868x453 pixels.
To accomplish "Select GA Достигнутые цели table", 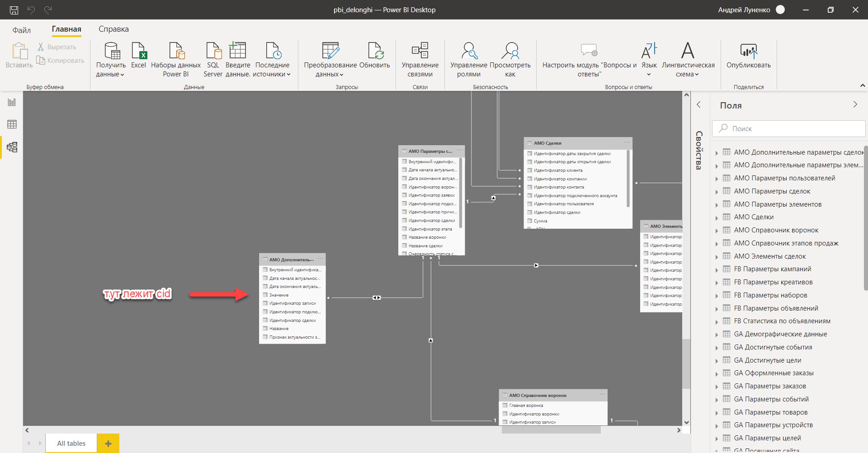I will tap(768, 360).
